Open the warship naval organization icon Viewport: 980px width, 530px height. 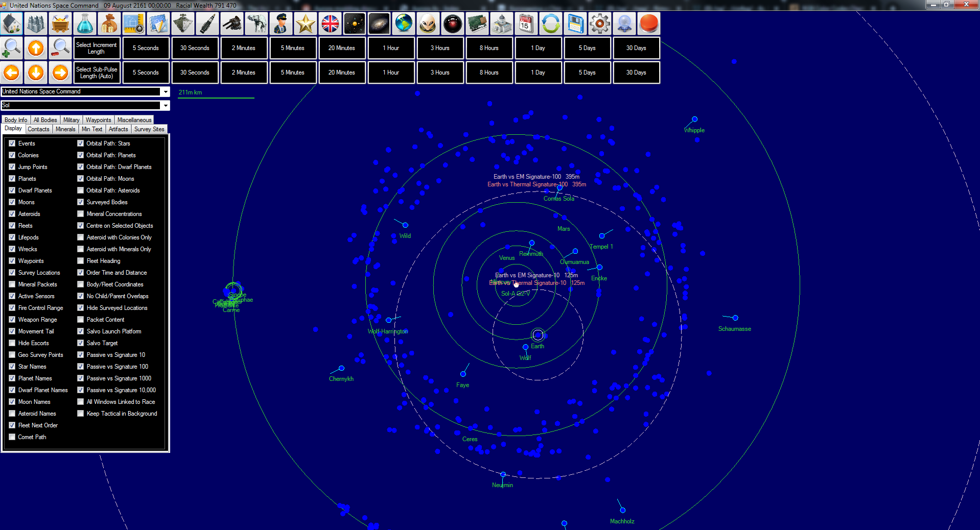pyautogui.click(x=183, y=23)
